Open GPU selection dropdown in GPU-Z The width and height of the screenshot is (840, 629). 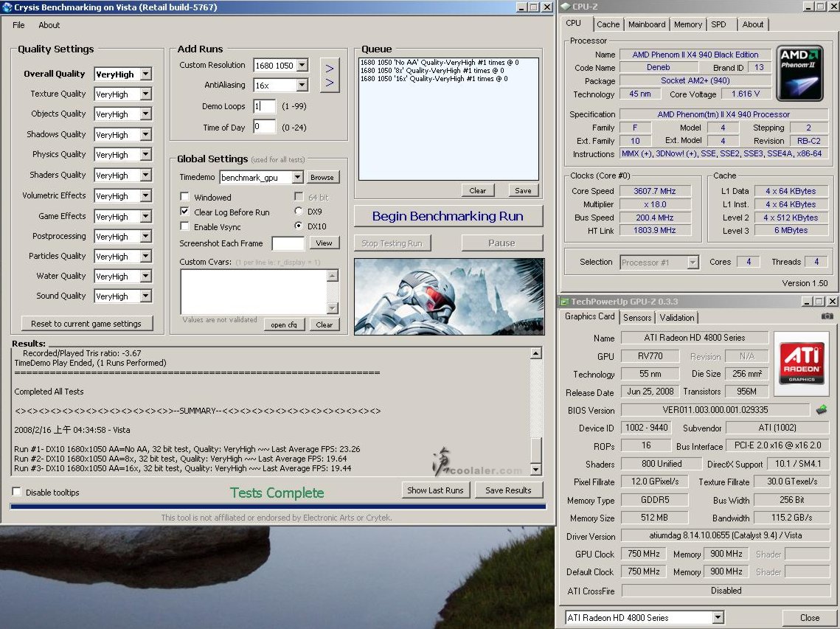point(718,617)
